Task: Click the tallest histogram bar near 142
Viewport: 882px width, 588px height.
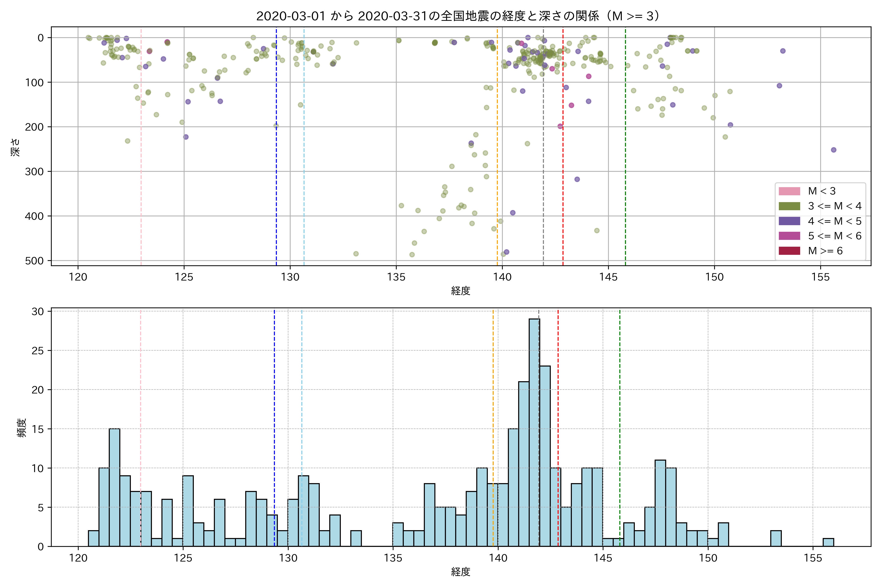Action: pyautogui.click(x=534, y=431)
